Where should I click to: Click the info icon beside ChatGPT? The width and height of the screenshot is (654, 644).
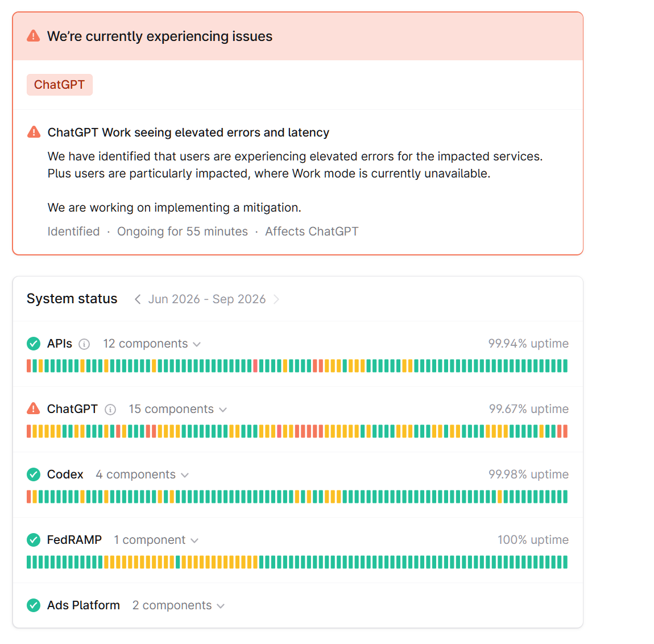[110, 410]
